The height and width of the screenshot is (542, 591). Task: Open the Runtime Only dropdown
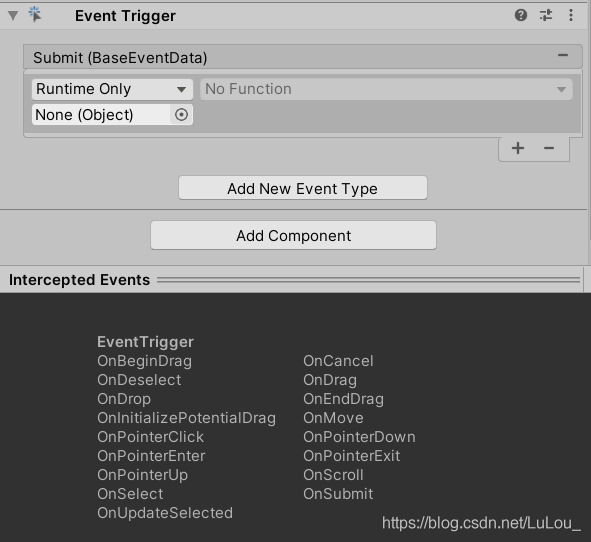pyautogui.click(x=112, y=89)
